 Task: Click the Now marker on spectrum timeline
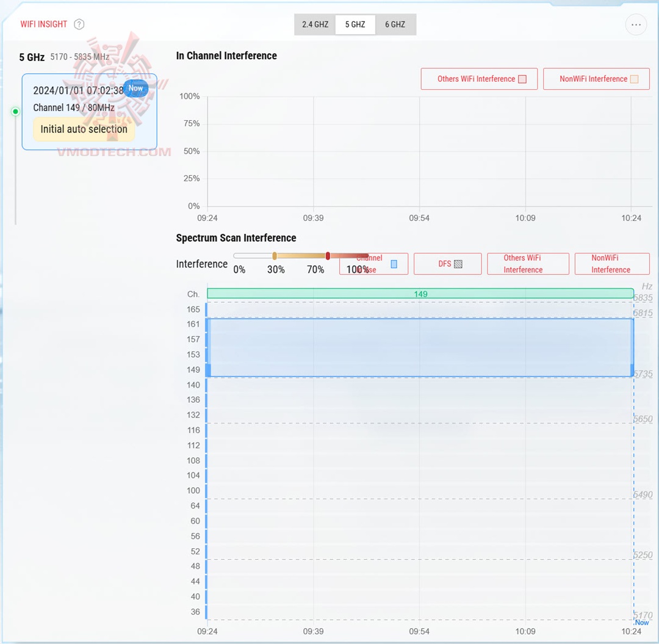pos(641,623)
